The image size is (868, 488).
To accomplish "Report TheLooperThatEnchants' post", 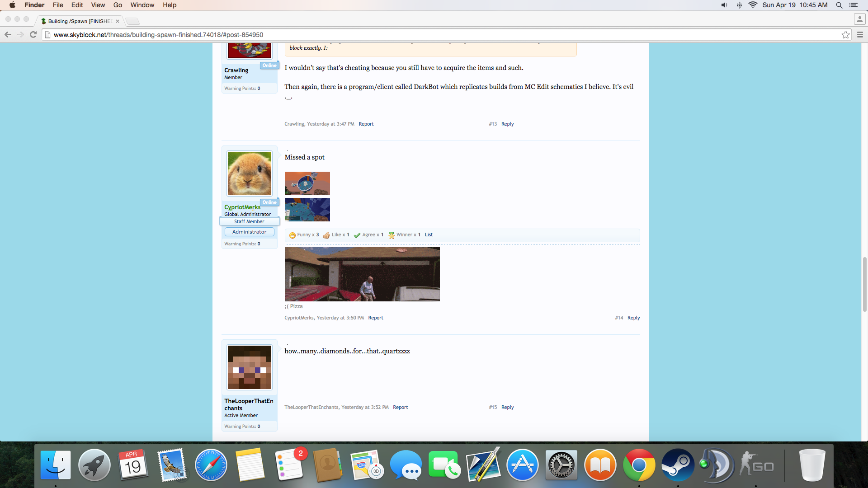I will pos(400,407).
